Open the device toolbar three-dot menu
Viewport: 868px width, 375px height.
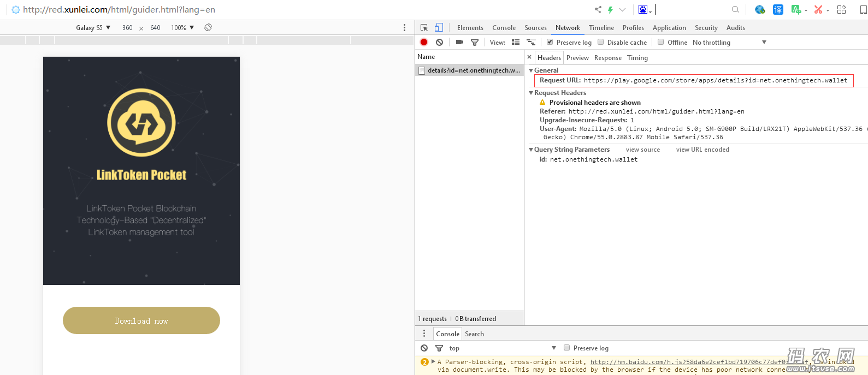click(x=404, y=27)
